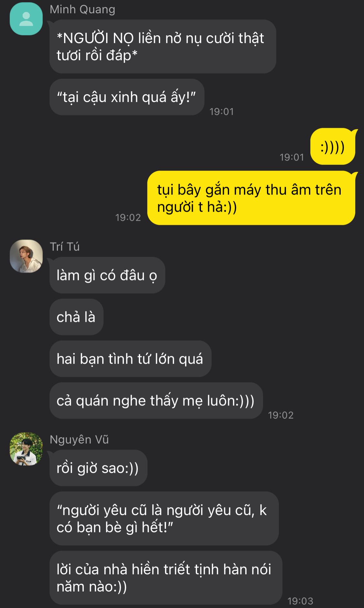Select "hai bạn tình tứ lớn quá" bubble
The image size is (364, 608).
[130, 359]
